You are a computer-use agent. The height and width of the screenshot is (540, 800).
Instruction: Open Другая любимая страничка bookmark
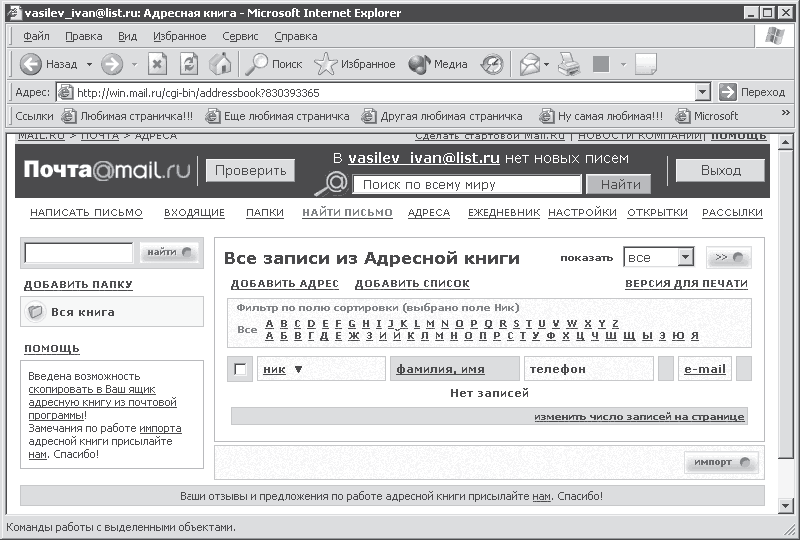click(442, 116)
